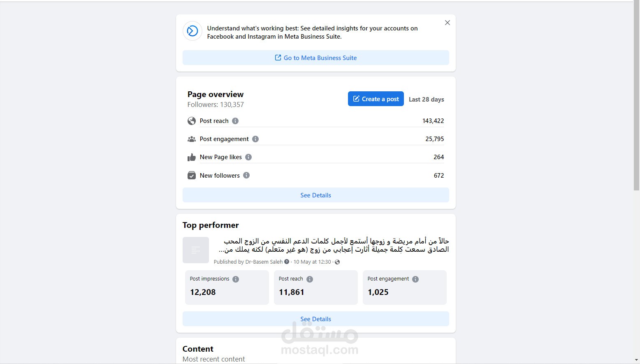This screenshot has width=640, height=364.
Task: Click the Published by Dr-Basem Saleh link
Action: point(264,262)
